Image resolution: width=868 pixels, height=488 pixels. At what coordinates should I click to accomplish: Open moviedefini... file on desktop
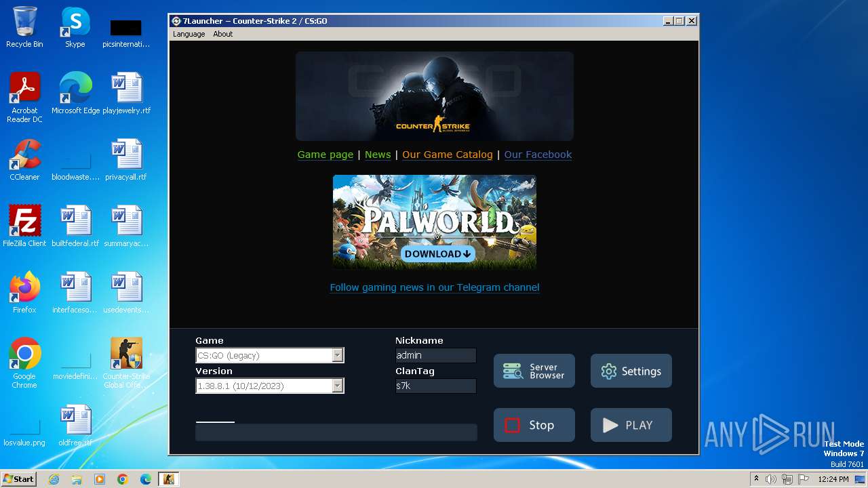click(75, 367)
